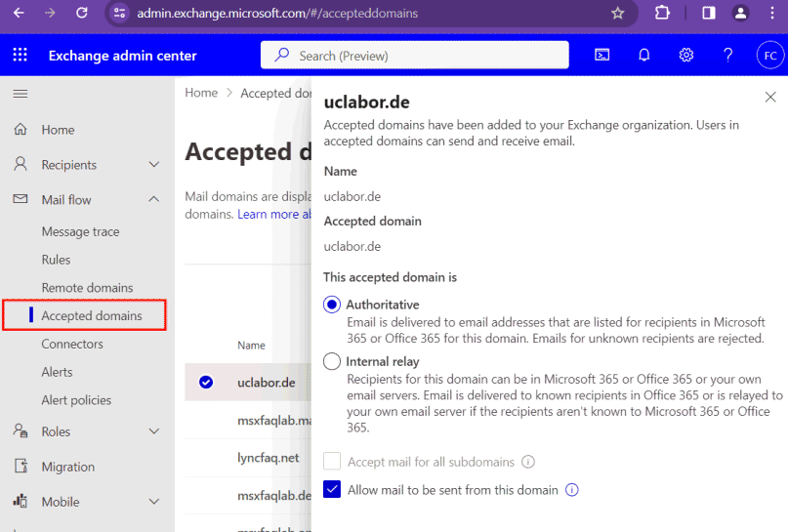
Task: Open Alerts in Mail flow
Action: click(57, 372)
